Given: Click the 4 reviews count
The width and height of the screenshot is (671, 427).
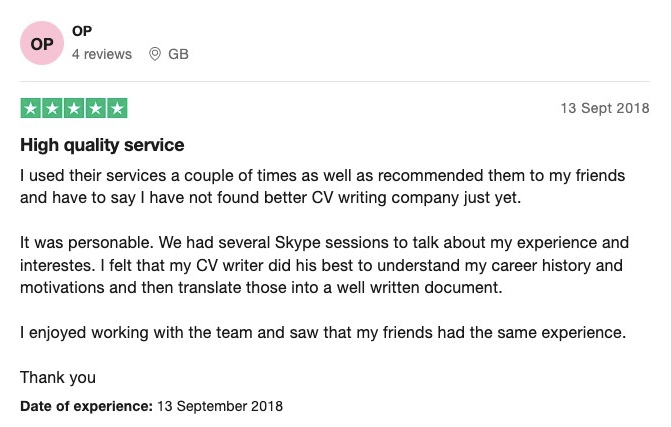Looking at the screenshot, I should click(102, 54).
